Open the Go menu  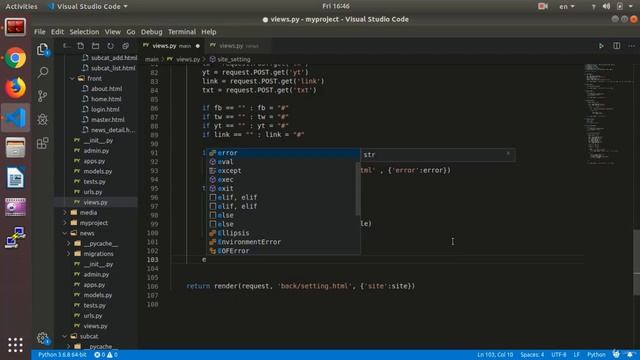(131, 32)
